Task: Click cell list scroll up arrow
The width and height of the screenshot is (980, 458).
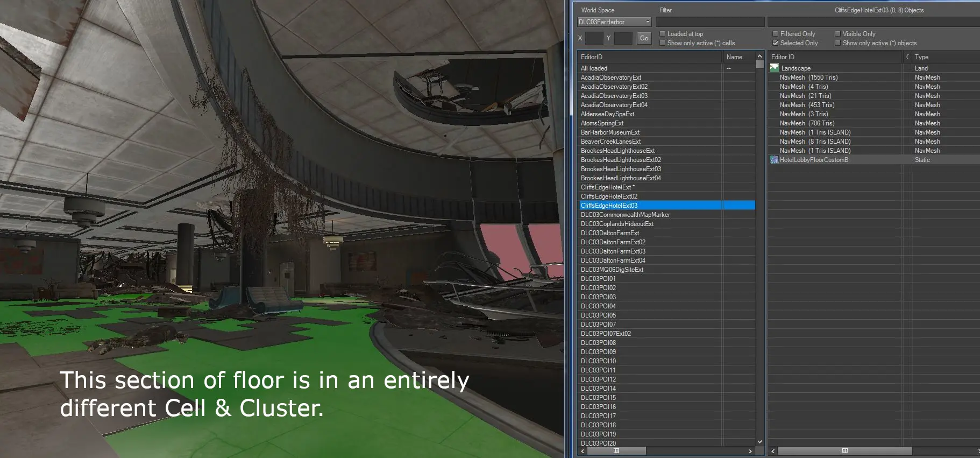Action: [759, 56]
